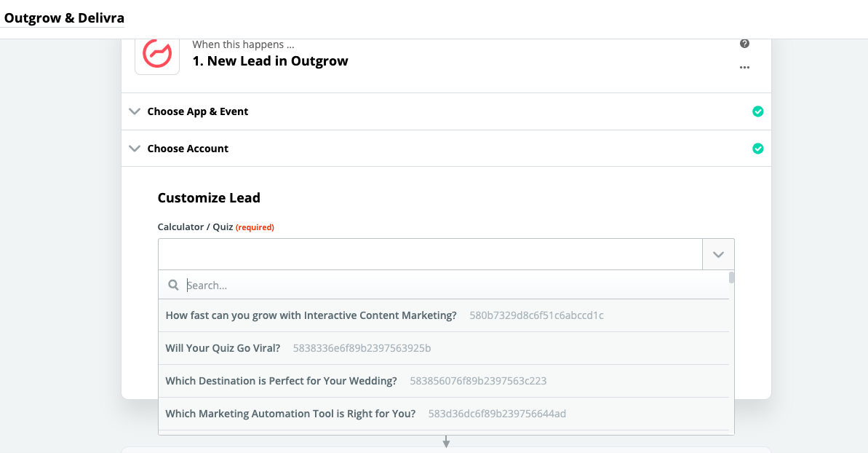The image size is (868, 453).
Task: Click the ID text 5838336e6f89b2397563925b
Action: pyautogui.click(x=362, y=348)
